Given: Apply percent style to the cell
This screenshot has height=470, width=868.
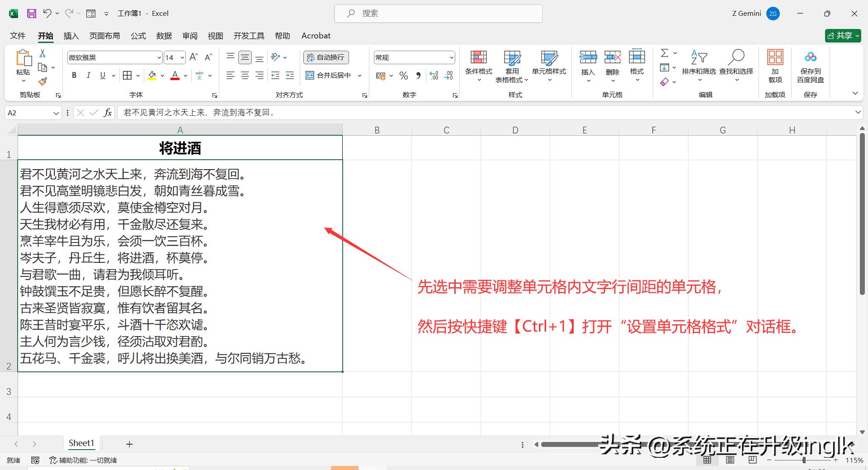Looking at the screenshot, I should (x=403, y=76).
